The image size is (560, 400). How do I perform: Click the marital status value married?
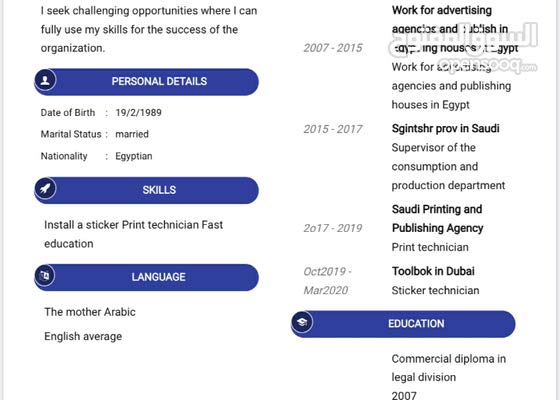[x=132, y=134]
